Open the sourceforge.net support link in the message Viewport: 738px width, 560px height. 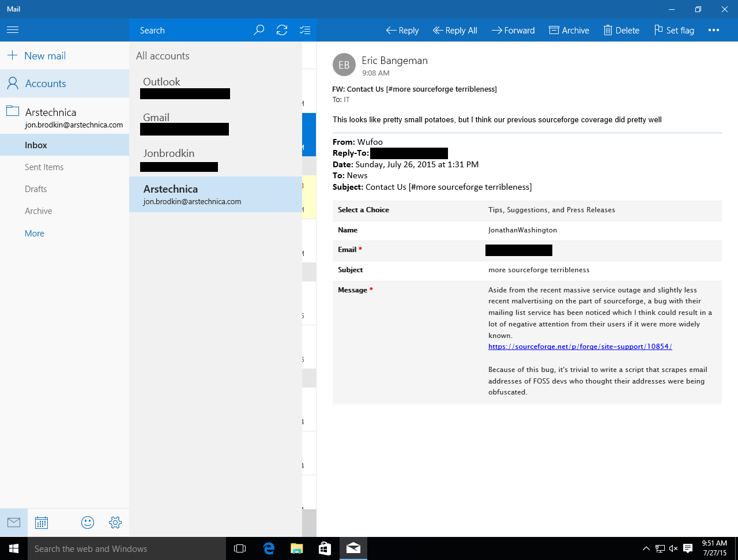pos(579,346)
